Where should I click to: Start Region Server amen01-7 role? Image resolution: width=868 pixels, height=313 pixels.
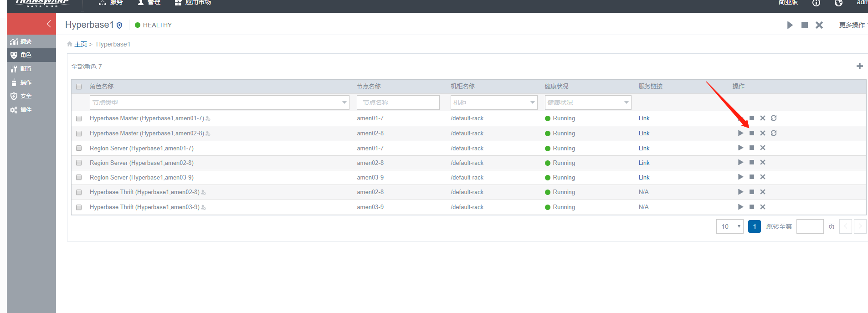[x=740, y=148]
